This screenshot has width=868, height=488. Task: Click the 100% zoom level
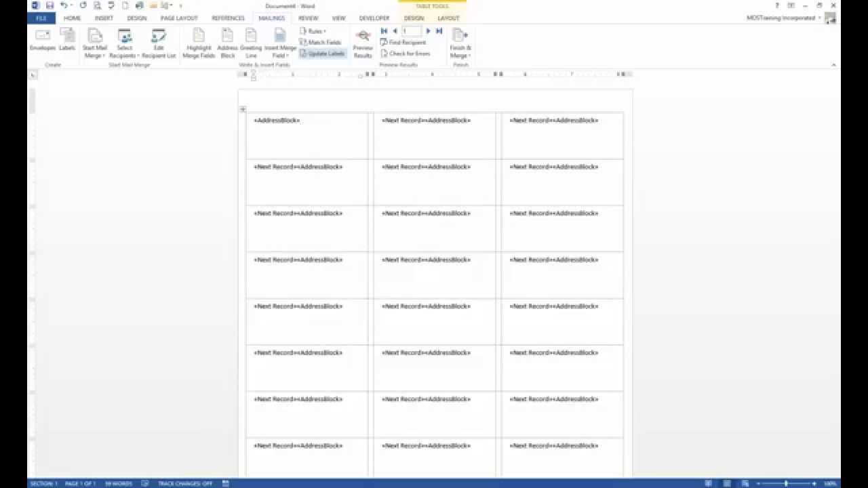[x=829, y=483]
